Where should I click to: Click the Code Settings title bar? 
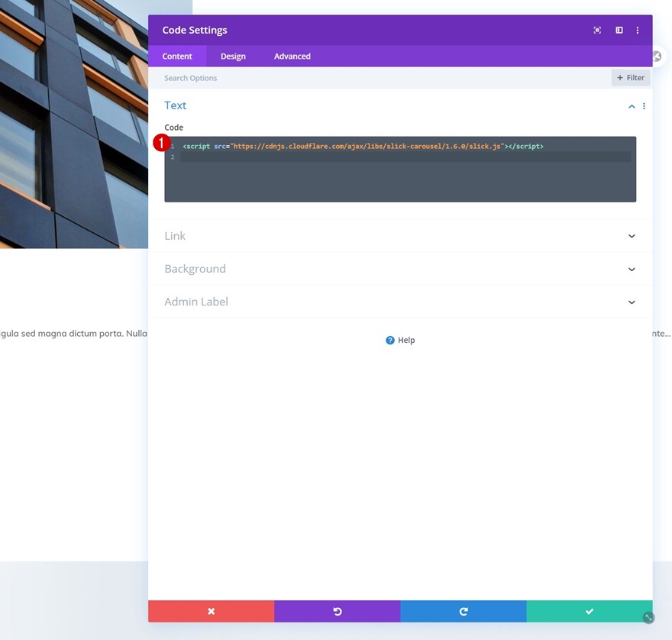[x=400, y=30]
